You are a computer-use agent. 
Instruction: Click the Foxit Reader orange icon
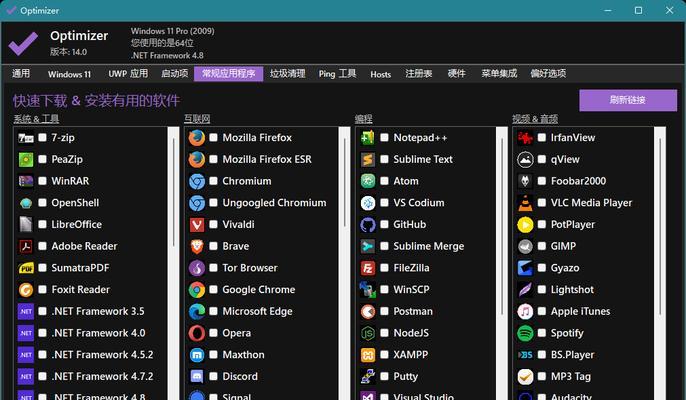[x=26, y=290]
